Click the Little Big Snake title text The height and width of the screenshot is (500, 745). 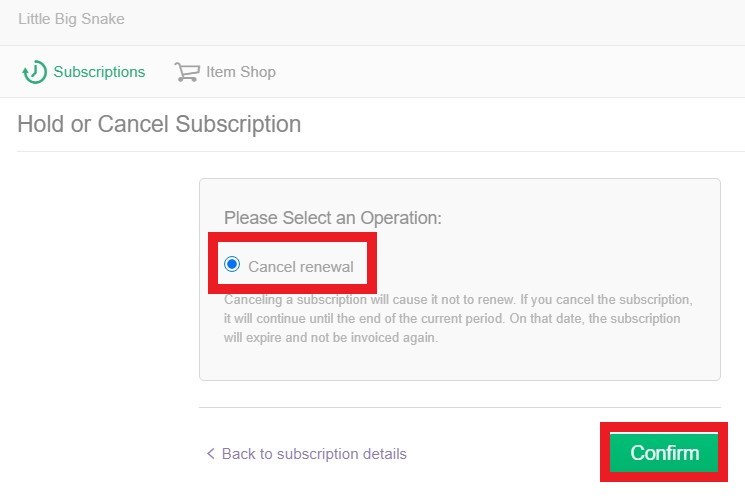71,19
